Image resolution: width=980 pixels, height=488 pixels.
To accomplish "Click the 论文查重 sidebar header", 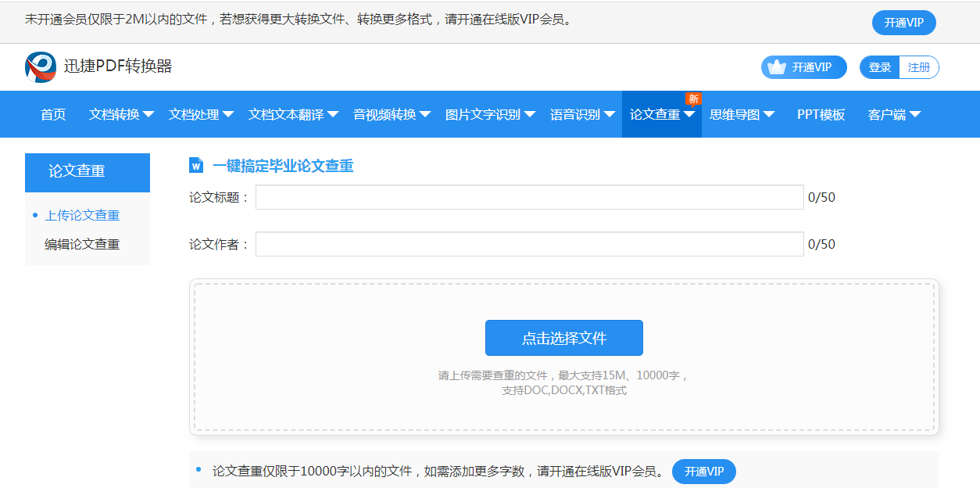I will (x=88, y=172).
